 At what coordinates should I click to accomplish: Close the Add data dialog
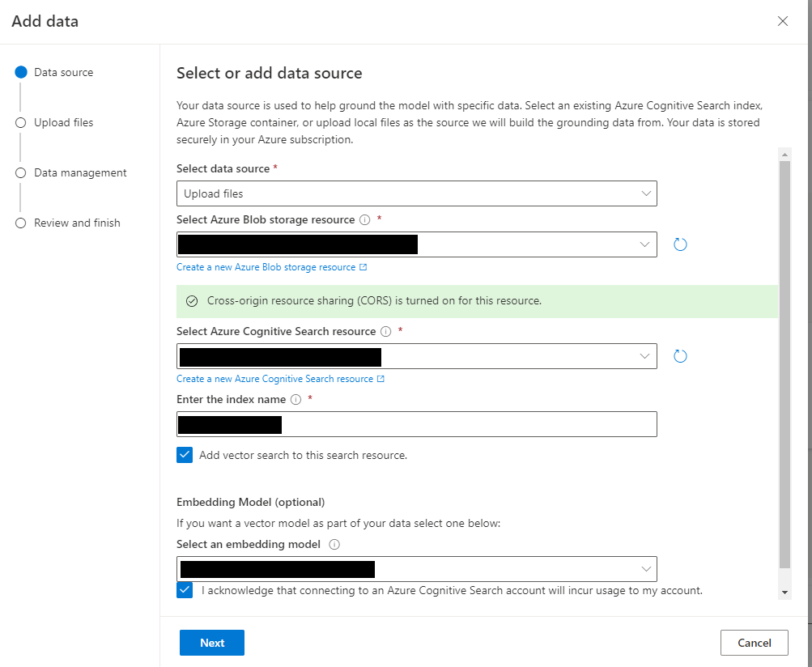782,22
